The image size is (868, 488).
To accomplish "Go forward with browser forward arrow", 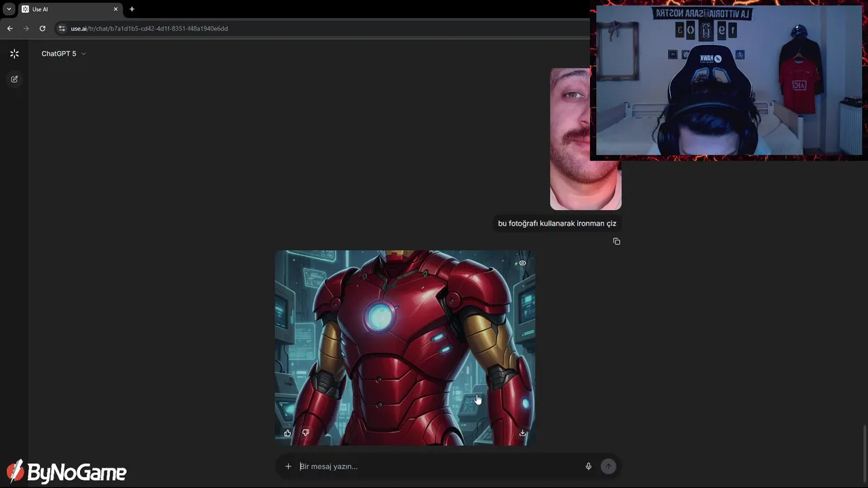I will [x=26, y=28].
